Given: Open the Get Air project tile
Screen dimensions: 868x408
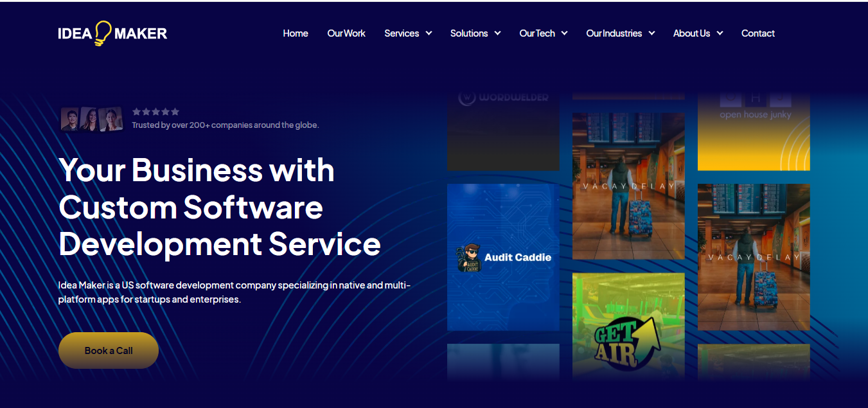Looking at the screenshot, I should (628, 326).
